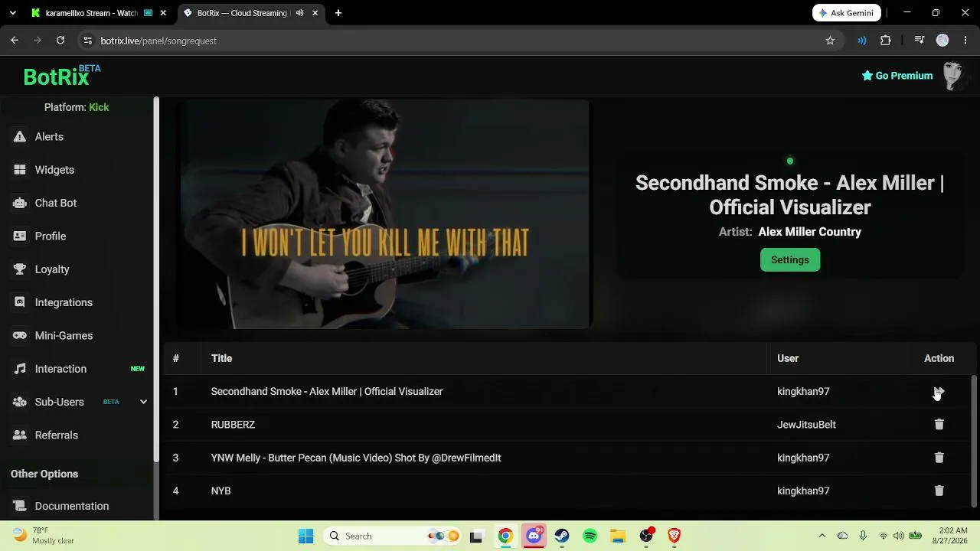Screen dimensions: 980x551
Task: Click the Windows Start button
Action: point(305,536)
